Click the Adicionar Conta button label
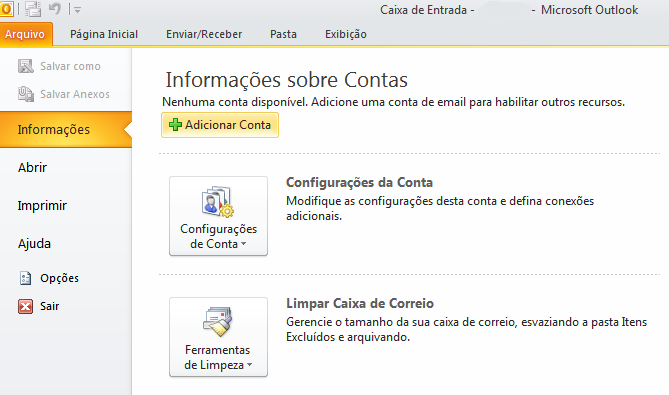The image size is (669, 395). 228,125
